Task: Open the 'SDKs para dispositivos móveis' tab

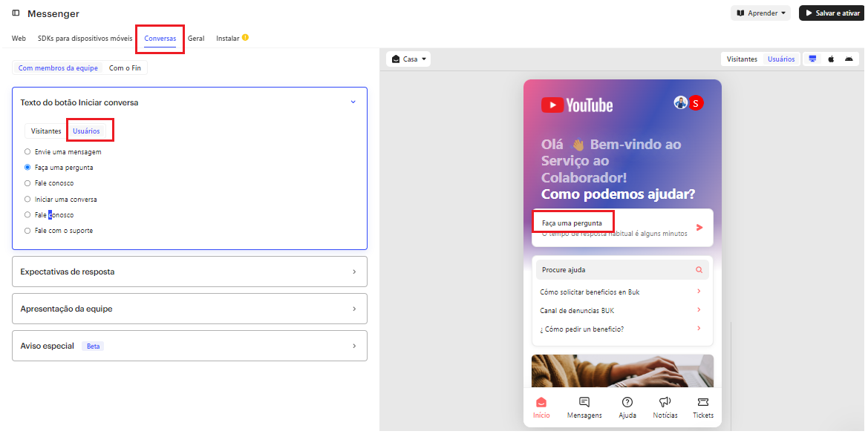Action: (85, 38)
